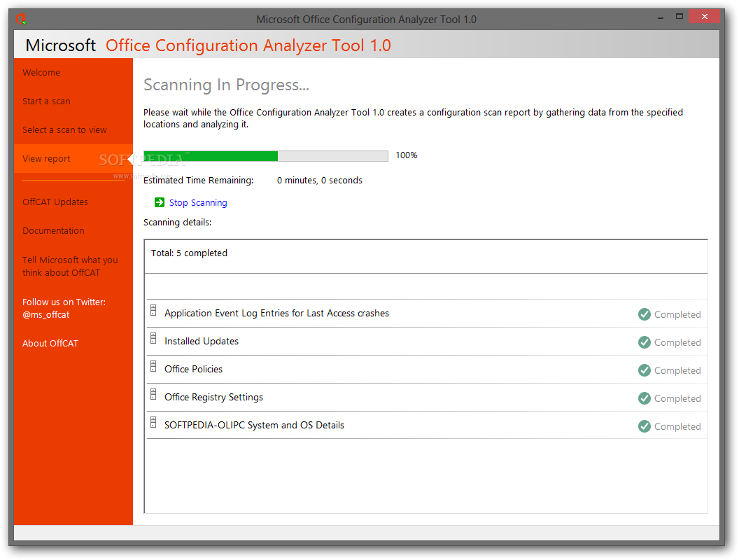This screenshot has height=560, width=739.
Task: Click the Stop Scanning link
Action: 198,203
